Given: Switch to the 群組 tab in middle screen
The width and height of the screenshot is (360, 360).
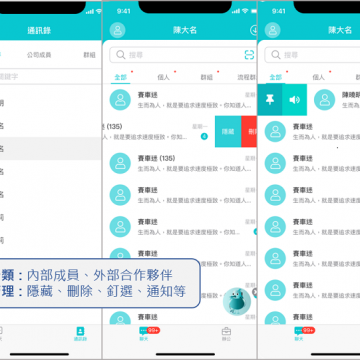Looking at the screenshot, I should tap(207, 77).
